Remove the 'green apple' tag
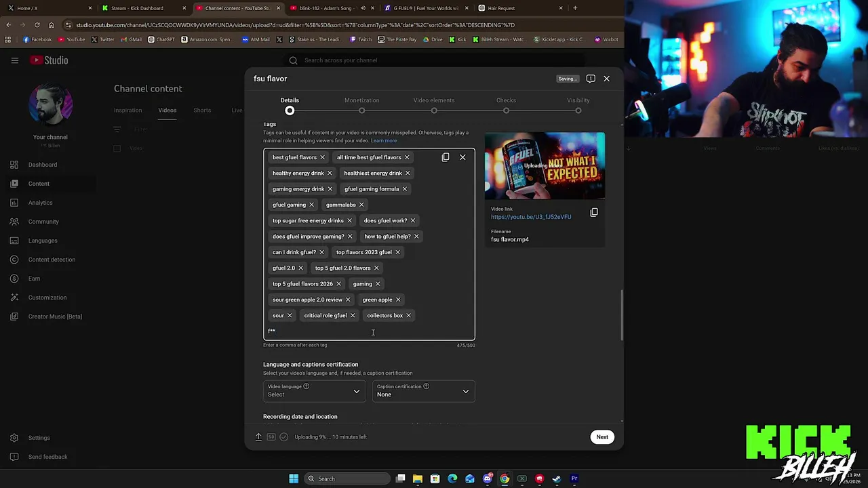 (398, 300)
